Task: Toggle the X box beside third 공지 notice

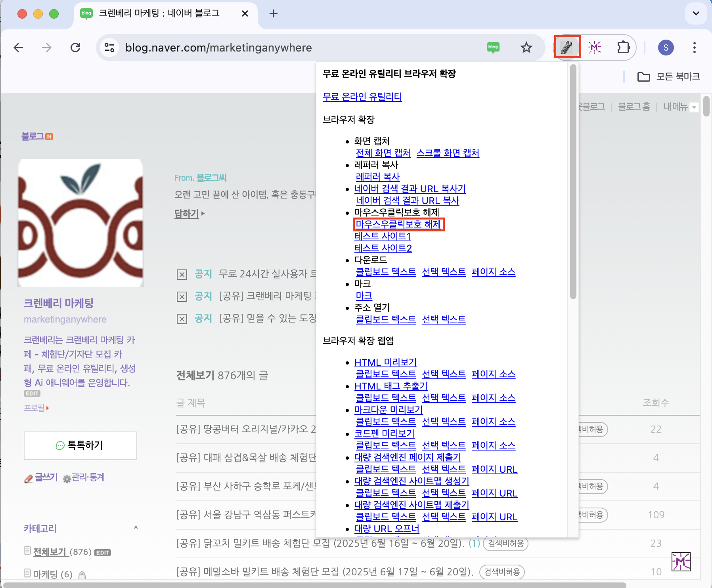Action: [182, 319]
